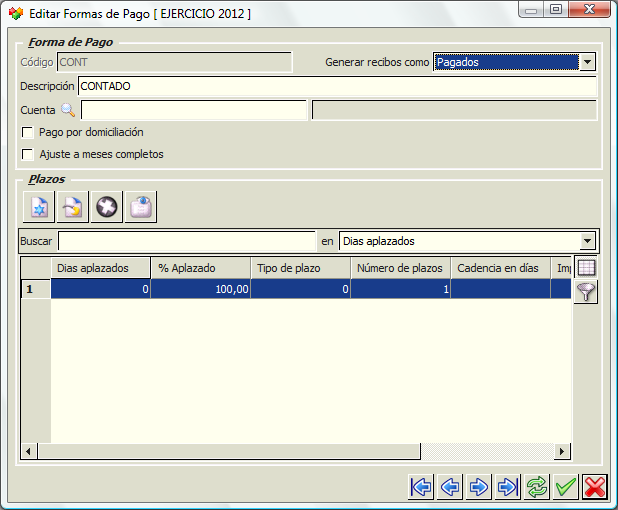Jump to the last record arrow
Image resolution: width=618 pixels, height=510 pixels.
[508, 487]
